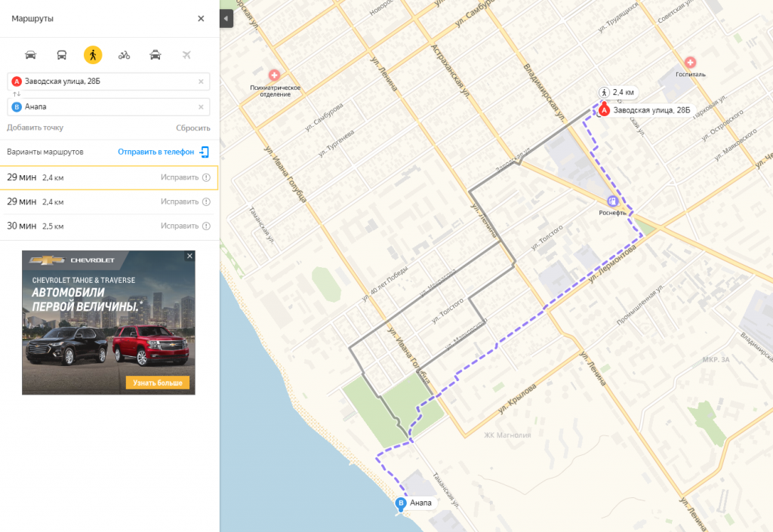Click Исправить on the second route

tap(180, 201)
